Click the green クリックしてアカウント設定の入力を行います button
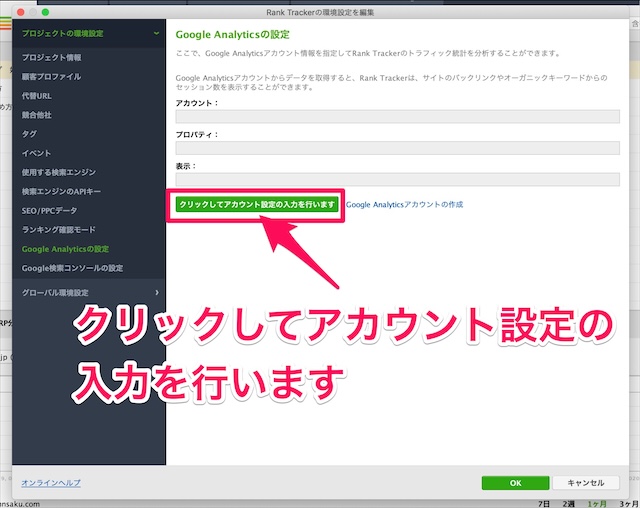The width and height of the screenshot is (640, 508). [x=257, y=204]
